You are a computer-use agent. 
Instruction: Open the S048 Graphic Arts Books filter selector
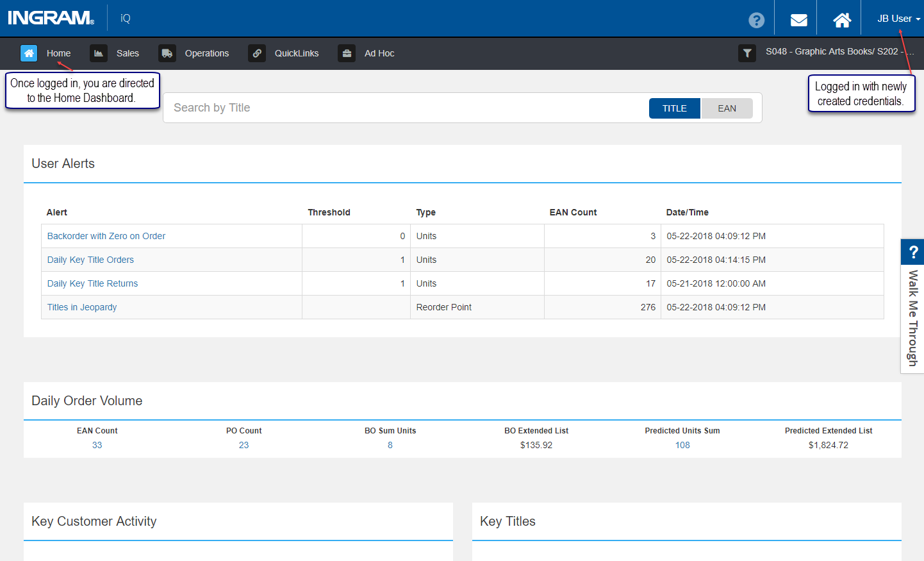click(x=839, y=51)
